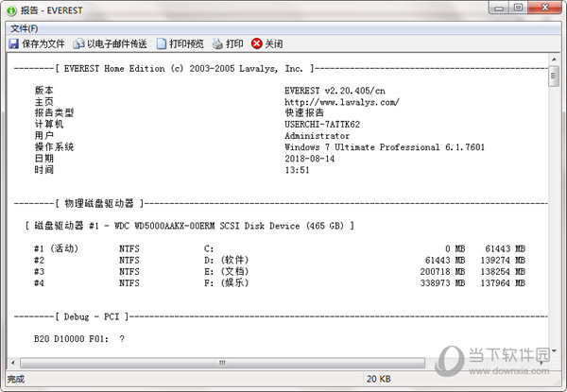Click the 338973 MB offset value
The height and width of the screenshot is (392, 567).
coord(442,282)
